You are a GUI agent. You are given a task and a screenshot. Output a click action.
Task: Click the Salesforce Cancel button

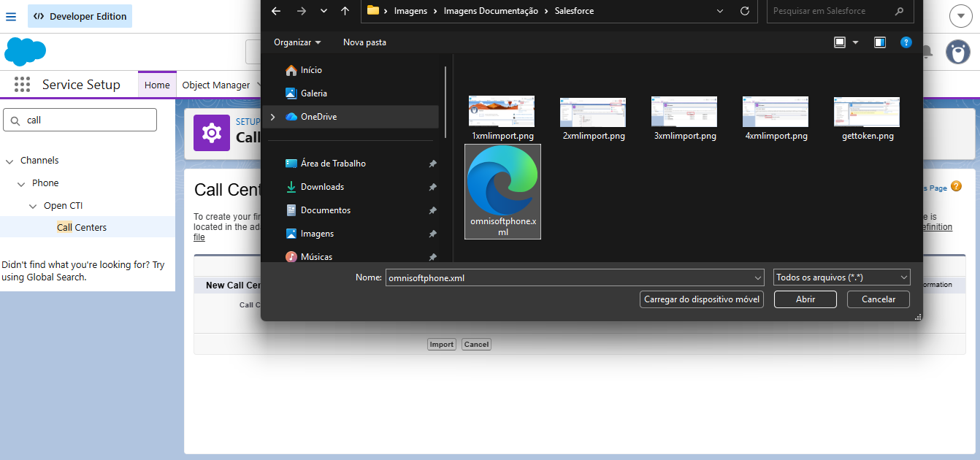pyautogui.click(x=476, y=344)
